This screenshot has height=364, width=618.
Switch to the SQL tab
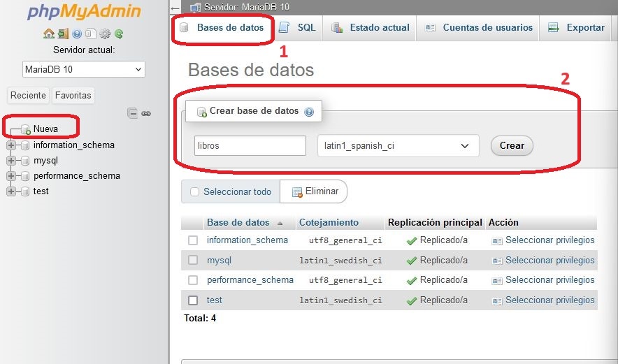click(x=298, y=28)
